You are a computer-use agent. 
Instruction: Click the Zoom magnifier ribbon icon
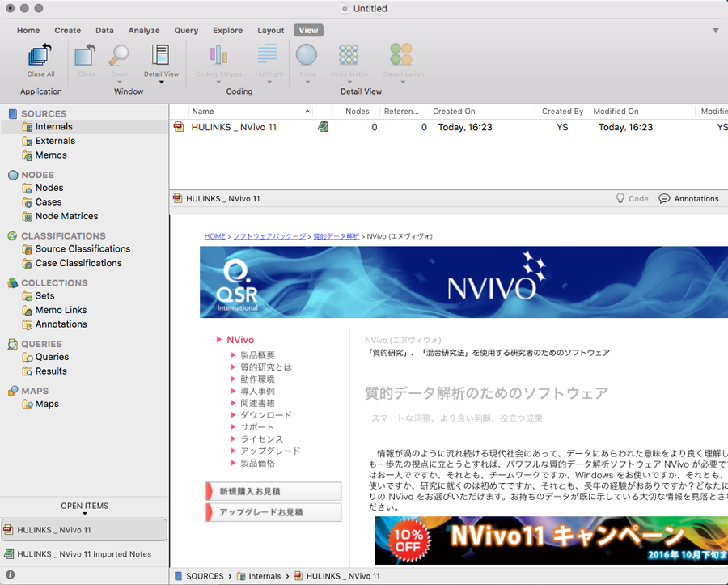click(119, 55)
